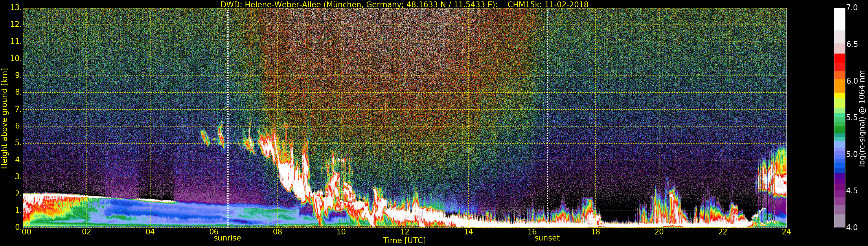Click the white segment atop the colorbar
The image size is (868, 246).
tap(839, 20)
